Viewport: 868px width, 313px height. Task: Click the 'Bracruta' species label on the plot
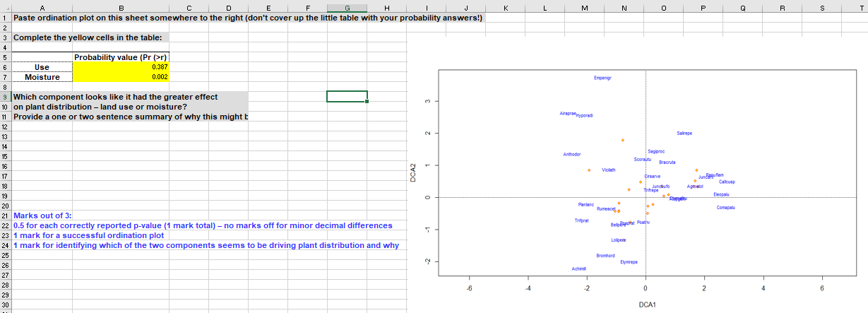click(x=667, y=163)
